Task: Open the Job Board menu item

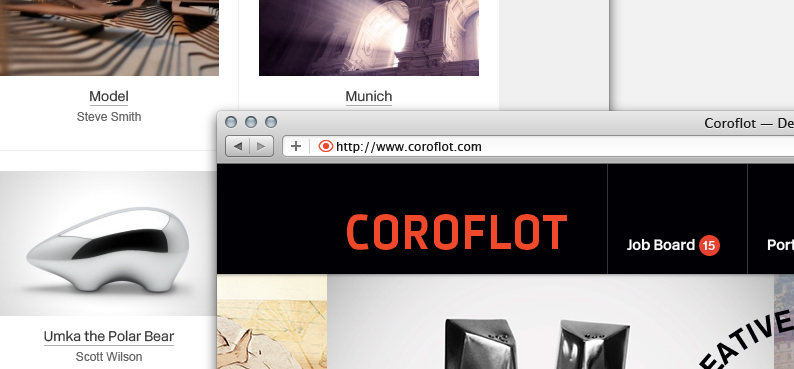Action: tap(660, 245)
